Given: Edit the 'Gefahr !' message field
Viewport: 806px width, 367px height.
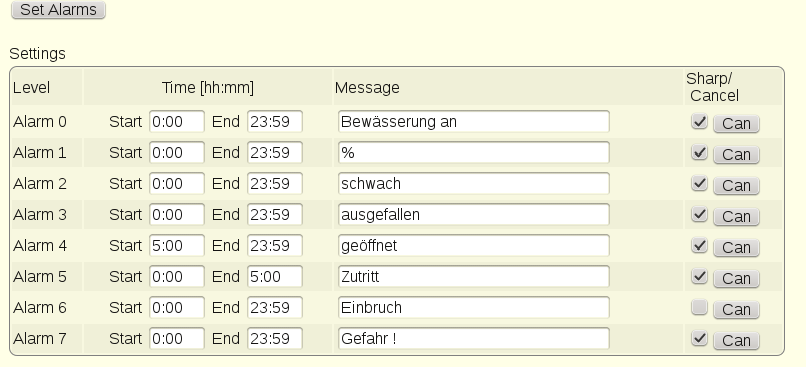Looking at the screenshot, I should [x=473, y=338].
